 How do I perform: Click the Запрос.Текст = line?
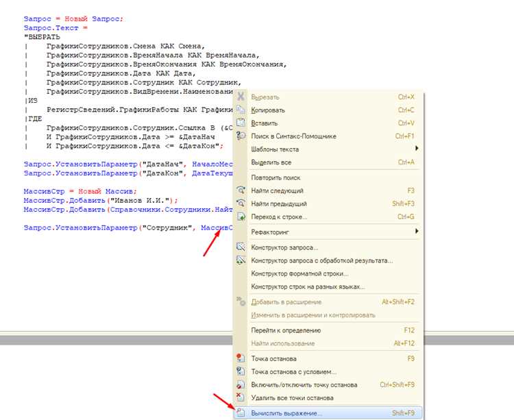[x=56, y=28]
